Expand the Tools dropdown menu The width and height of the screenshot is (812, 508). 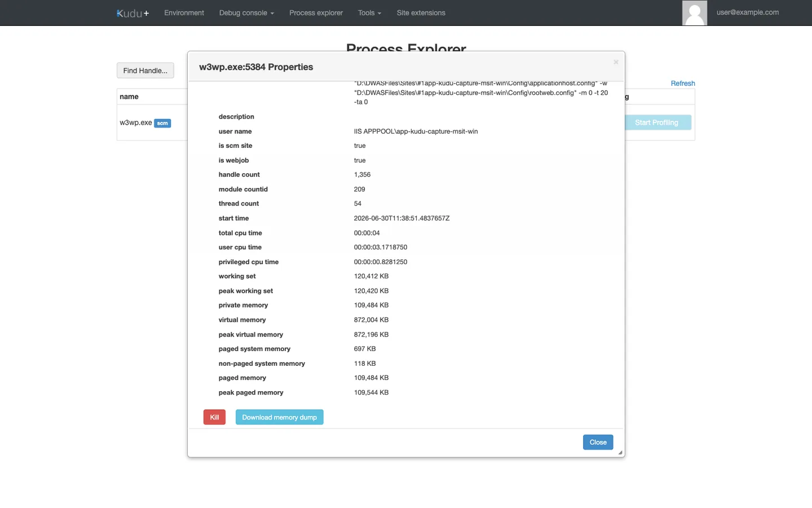click(369, 13)
